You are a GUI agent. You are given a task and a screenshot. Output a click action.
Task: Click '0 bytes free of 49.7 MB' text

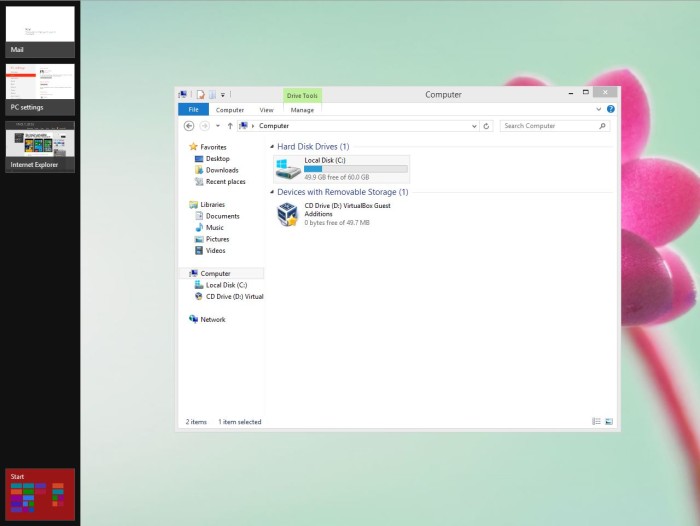click(x=337, y=222)
